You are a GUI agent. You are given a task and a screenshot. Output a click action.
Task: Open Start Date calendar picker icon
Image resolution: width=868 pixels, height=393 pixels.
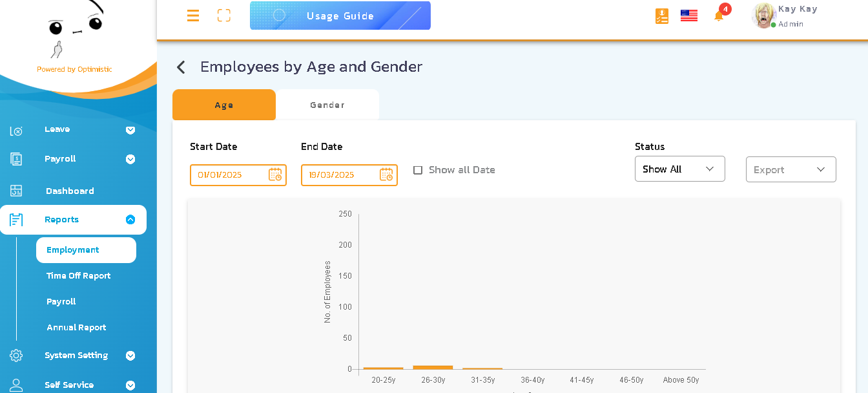[x=275, y=175]
